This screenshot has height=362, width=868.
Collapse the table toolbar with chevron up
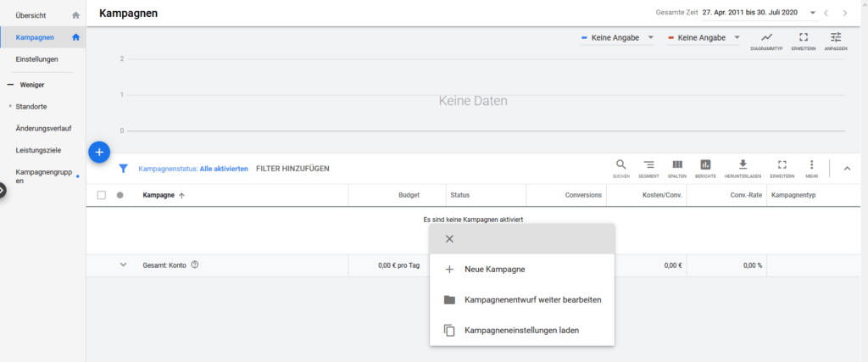847,168
